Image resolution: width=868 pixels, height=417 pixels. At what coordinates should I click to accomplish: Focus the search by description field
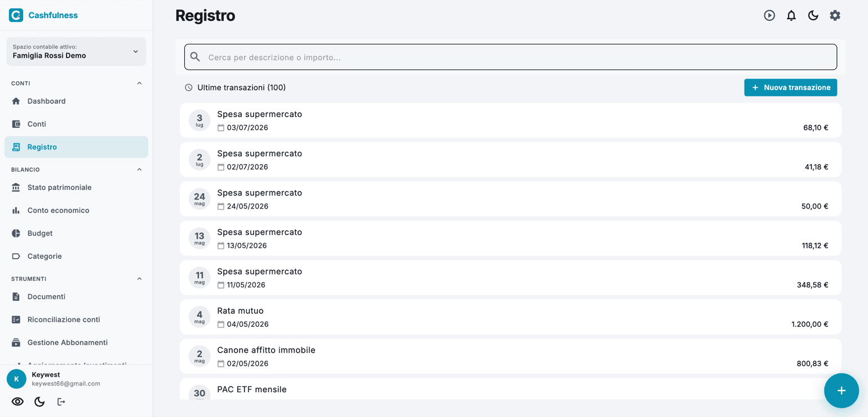point(510,57)
